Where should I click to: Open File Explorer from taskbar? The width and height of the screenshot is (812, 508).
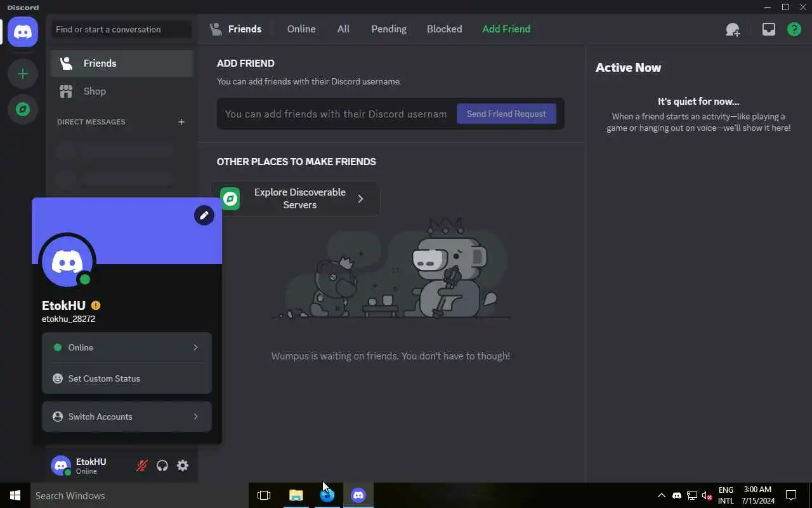296,495
